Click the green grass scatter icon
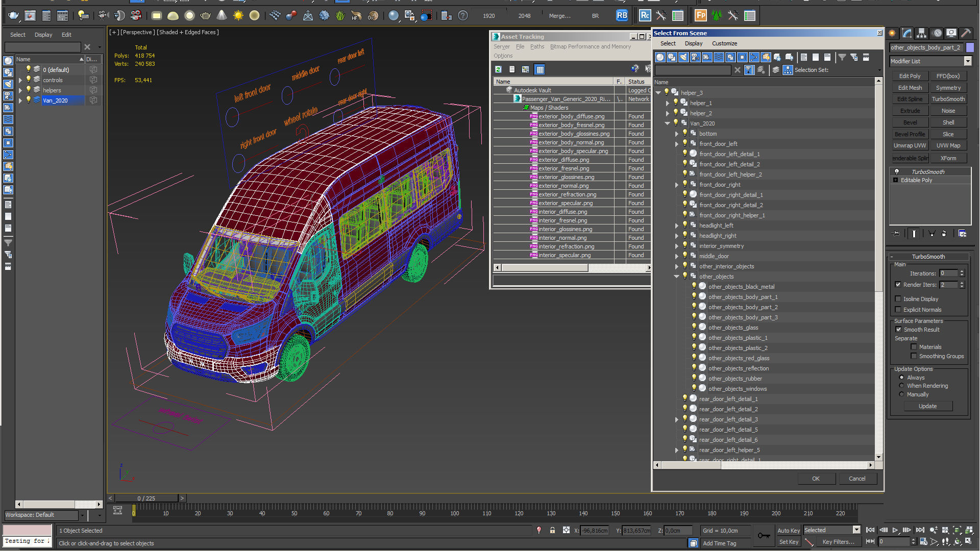This screenshot has height=551, width=980. 340,16
